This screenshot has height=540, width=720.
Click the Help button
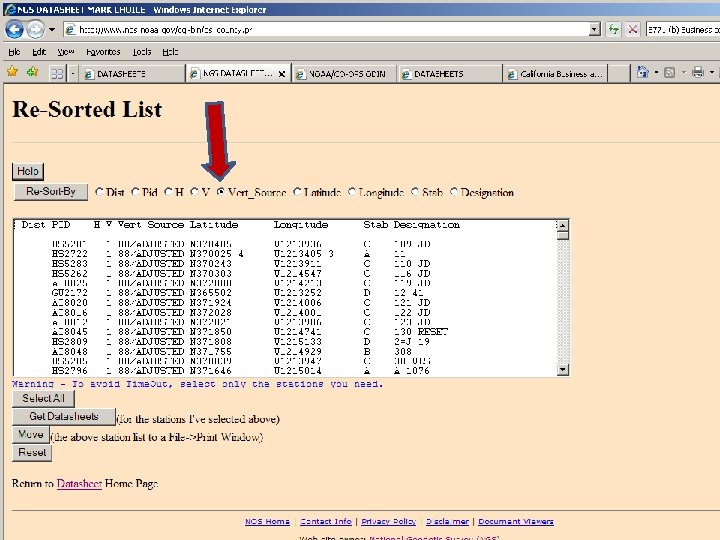pos(28,171)
